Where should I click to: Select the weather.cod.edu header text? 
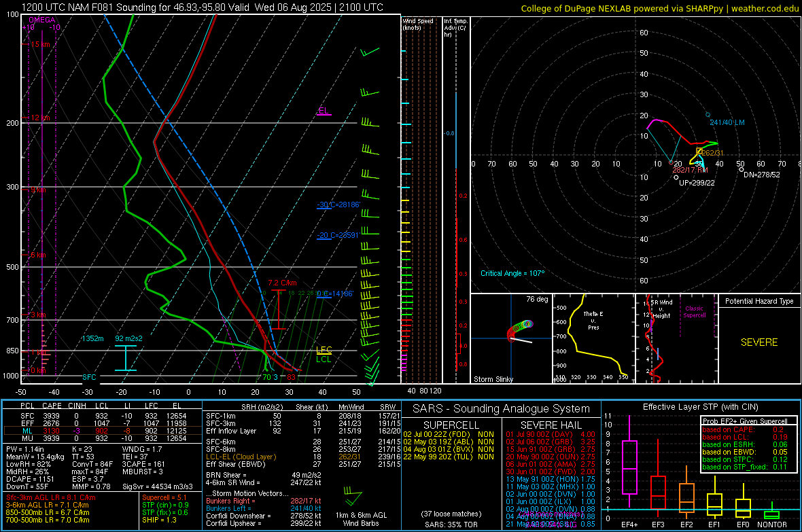pos(765,9)
